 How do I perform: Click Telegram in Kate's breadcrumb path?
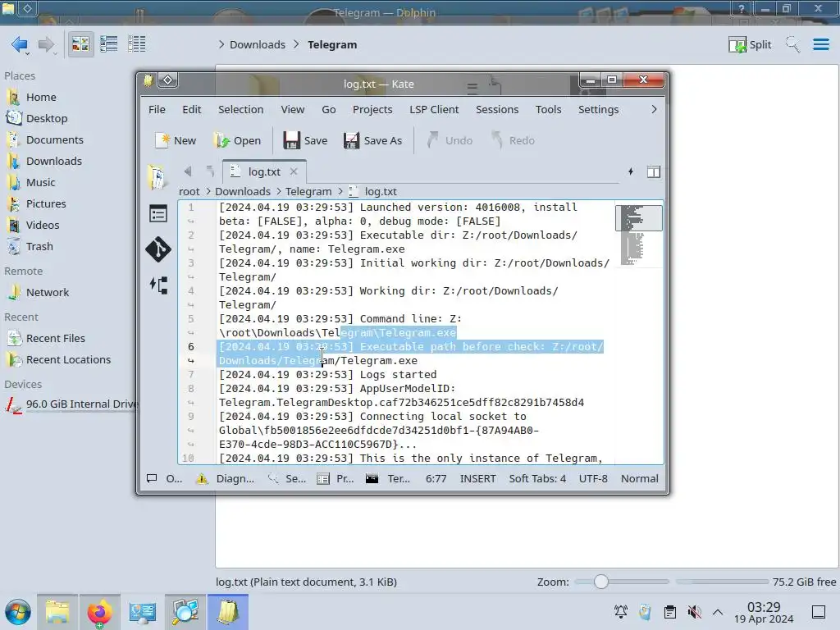point(308,191)
